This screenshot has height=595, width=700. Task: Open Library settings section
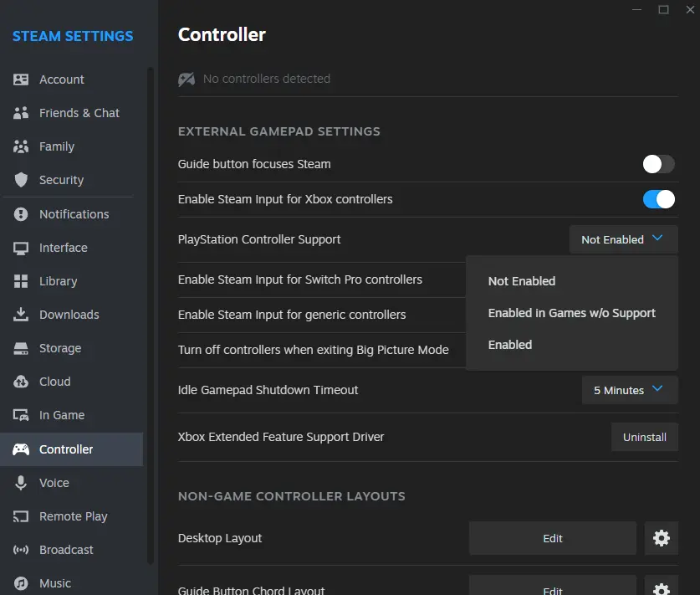(71, 281)
